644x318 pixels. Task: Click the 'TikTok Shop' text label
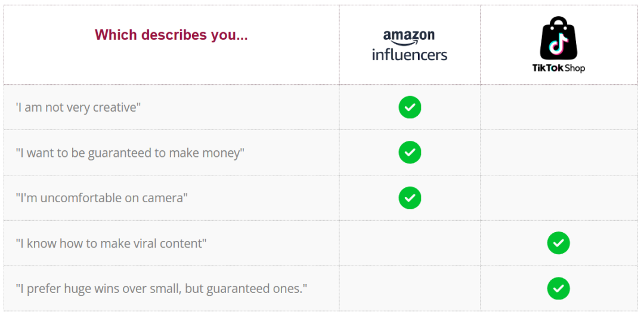pyautogui.click(x=559, y=68)
